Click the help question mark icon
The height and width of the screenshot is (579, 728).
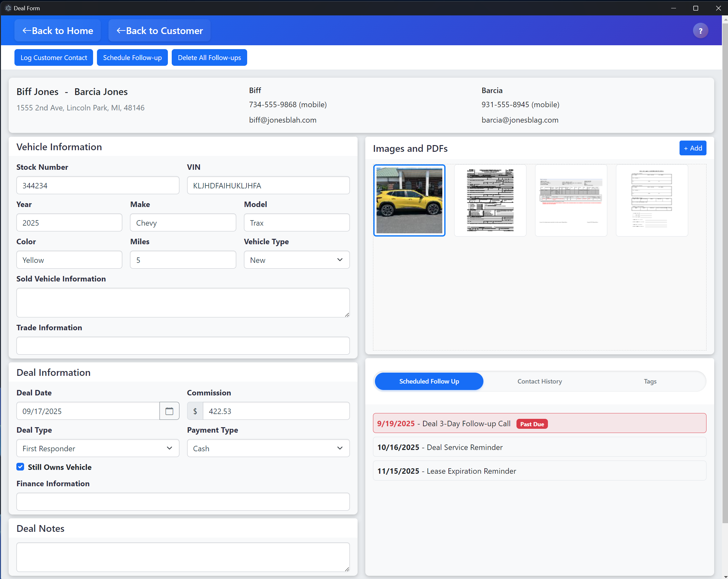coord(700,31)
